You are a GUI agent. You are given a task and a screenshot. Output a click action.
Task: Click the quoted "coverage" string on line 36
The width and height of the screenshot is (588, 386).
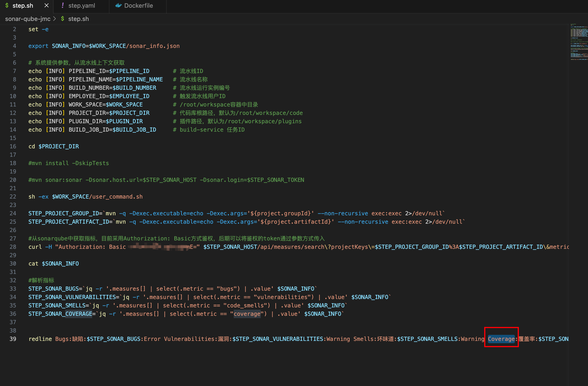[247, 314]
